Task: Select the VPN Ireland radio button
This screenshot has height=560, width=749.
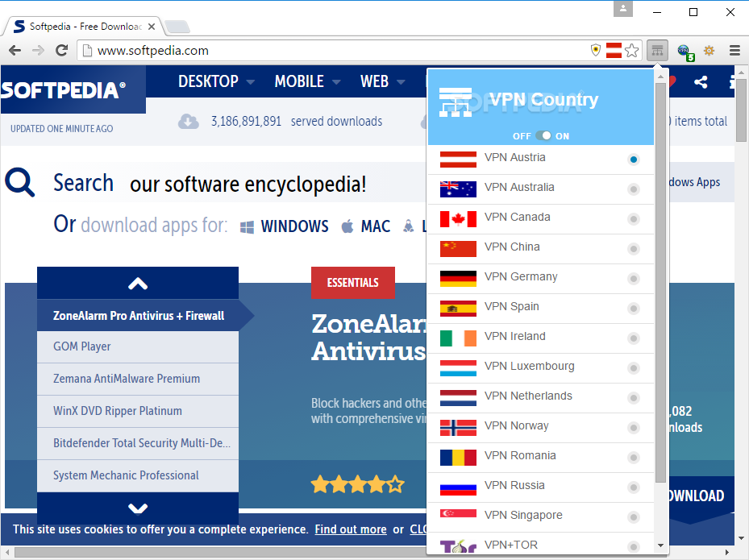Action: tap(634, 338)
